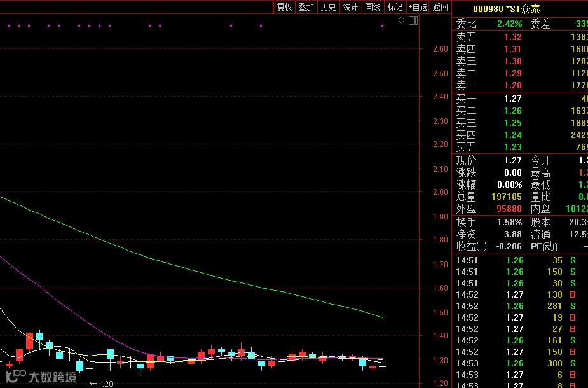Click the 换手 value 1.58%
The image size is (588, 388).
pos(510,222)
